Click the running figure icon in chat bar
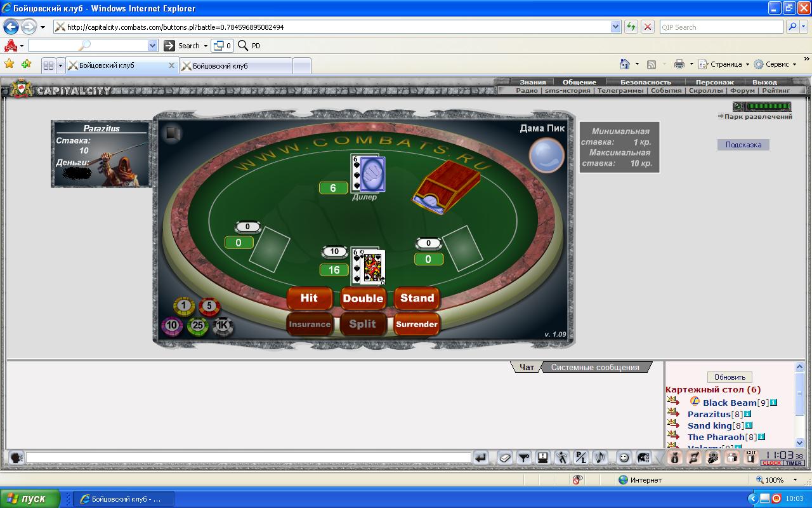The height and width of the screenshot is (508, 812). (562, 457)
